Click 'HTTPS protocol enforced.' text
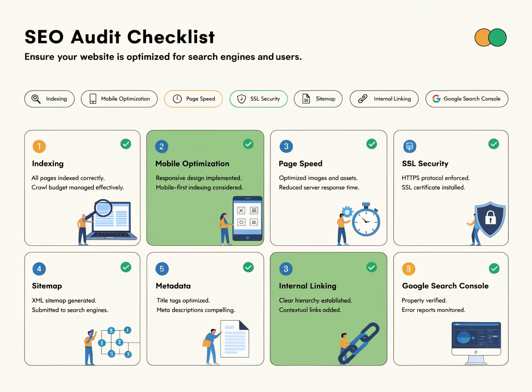532x392 pixels. [436, 178]
